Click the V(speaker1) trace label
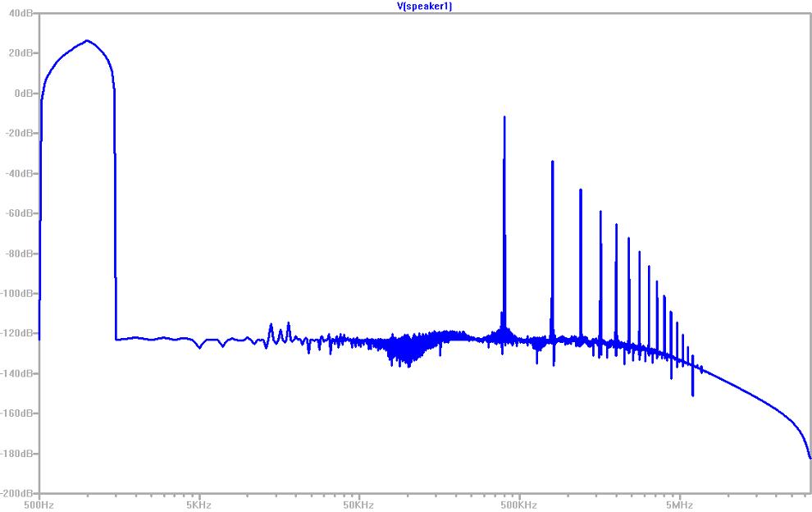812x512 pixels. pyautogui.click(x=424, y=7)
